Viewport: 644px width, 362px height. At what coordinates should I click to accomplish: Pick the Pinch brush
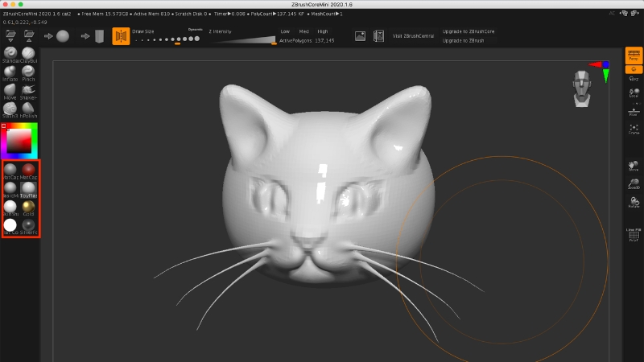click(x=29, y=72)
